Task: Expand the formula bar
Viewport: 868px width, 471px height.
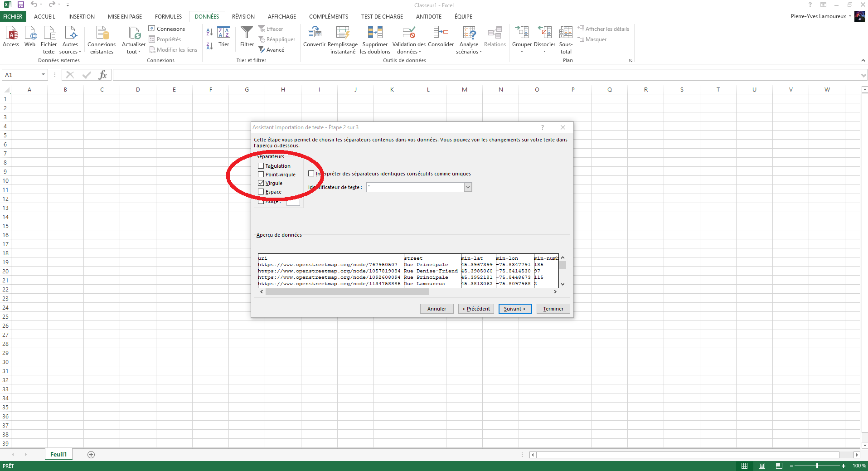Action: 863,75
